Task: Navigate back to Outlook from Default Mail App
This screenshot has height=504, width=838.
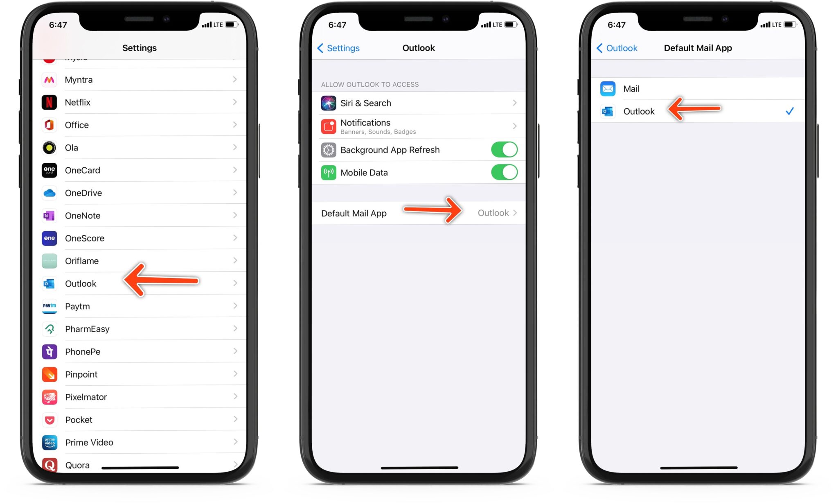Action: click(x=604, y=48)
